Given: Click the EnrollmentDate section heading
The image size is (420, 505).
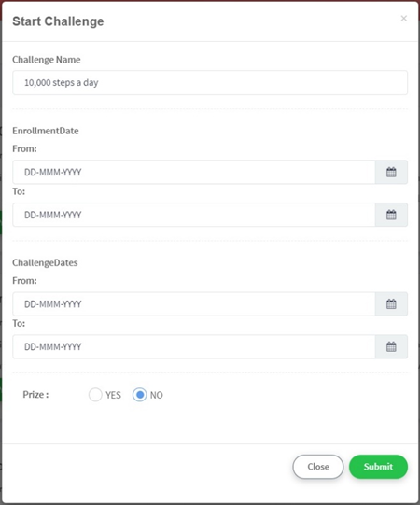Looking at the screenshot, I should click(46, 131).
